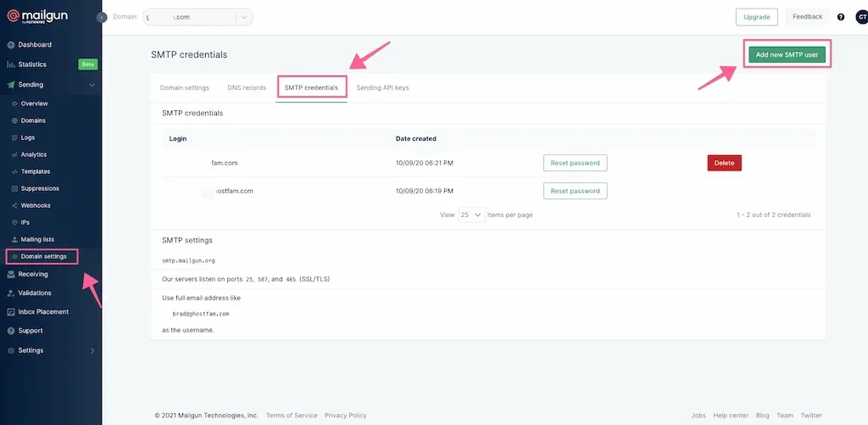This screenshot has width=868, height=425.
Task: Open Mailing lists in the sidebar
Action: [x=37, y=239]
